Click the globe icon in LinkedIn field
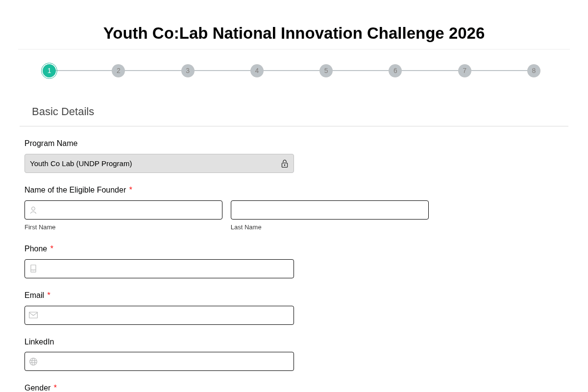The height and width of the screenshot is (392, 588). tap(33, 361)
